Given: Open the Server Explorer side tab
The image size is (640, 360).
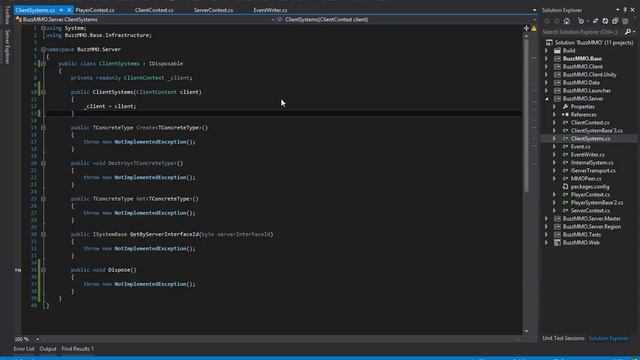Looking at the screenshot, I should 7,46.
